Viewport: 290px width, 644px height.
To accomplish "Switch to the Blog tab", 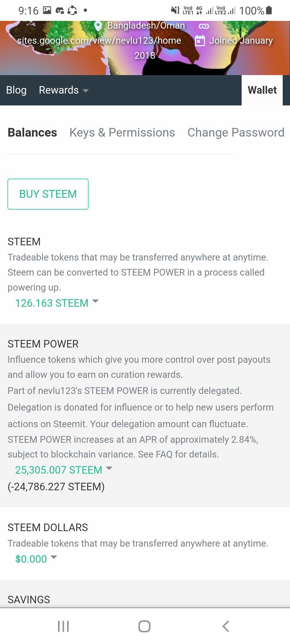I will tap(16, 90).
